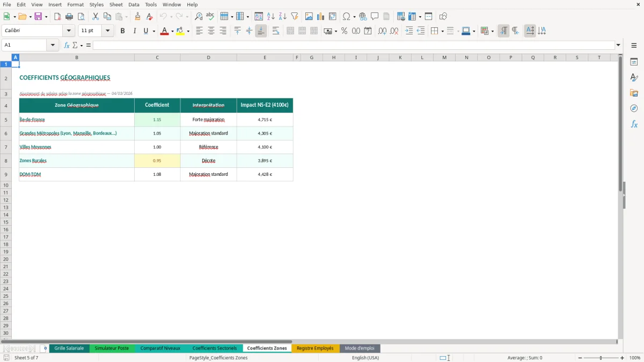This screenshot has width=644, height=362.
Task: Run the spelling check
Action: (210, 17)
